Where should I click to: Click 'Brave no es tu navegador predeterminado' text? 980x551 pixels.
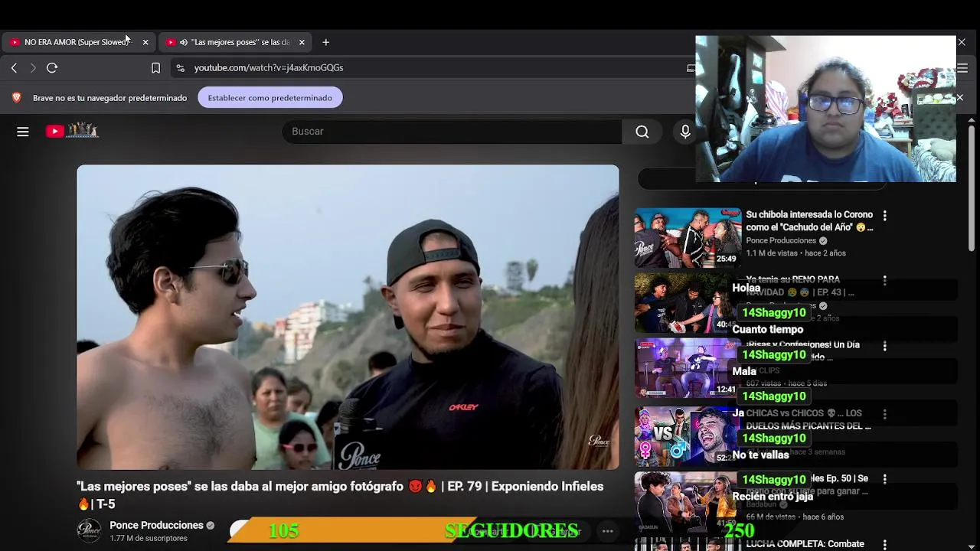point(109,98)
